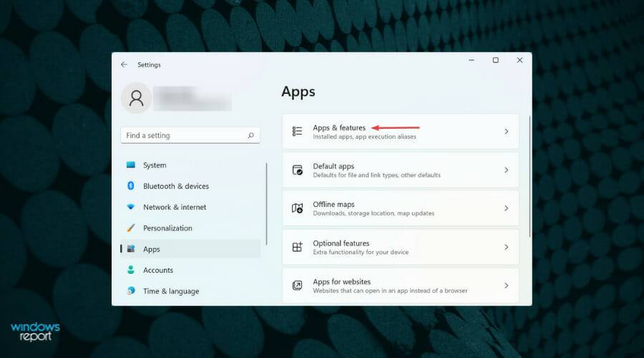Image resolution: width=644 pixels, height=358 pixels.
Task: Open Time & language settings
Action: (171, 291)
